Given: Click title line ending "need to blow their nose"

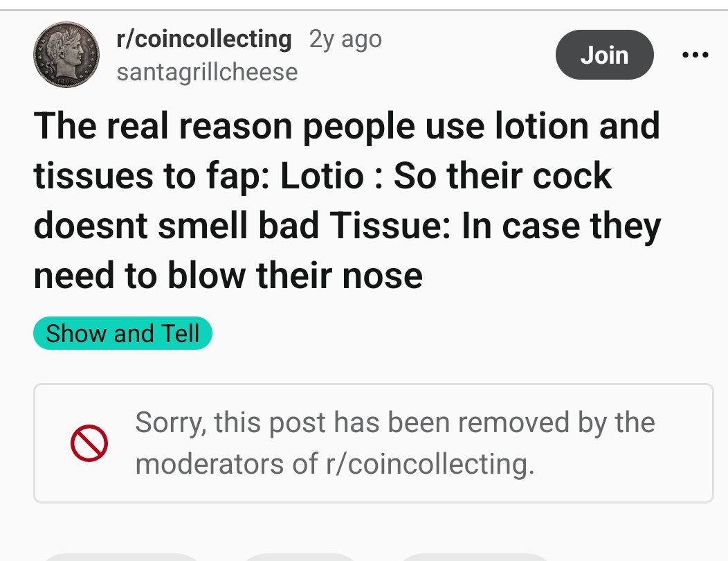Looking at the screenshot, I should click(228, 276).
